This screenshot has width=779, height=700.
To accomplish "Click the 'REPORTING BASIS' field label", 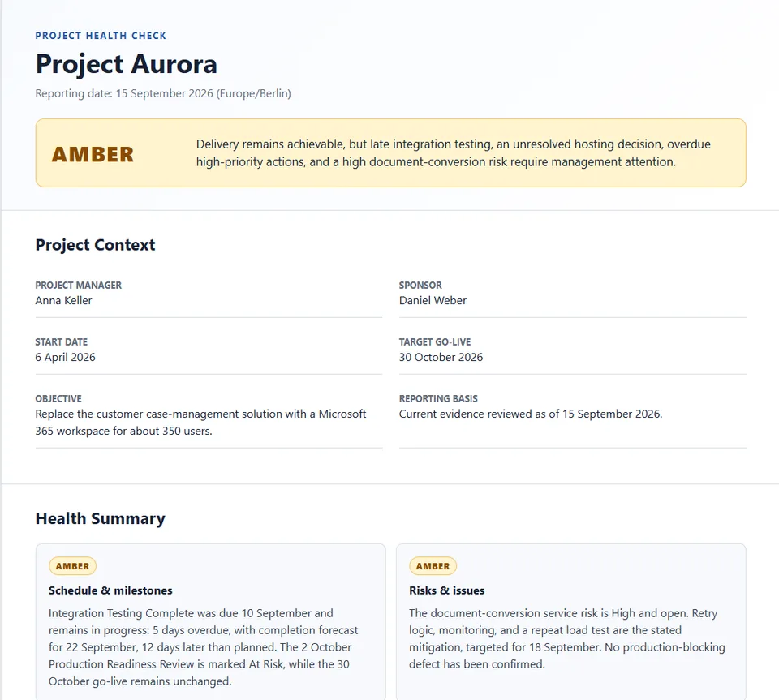I will coord(438,398).
